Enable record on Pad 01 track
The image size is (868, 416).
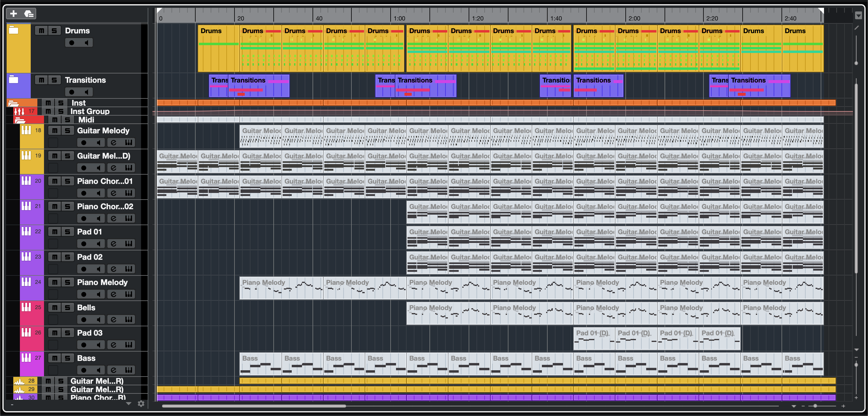[x=83, y=244]
